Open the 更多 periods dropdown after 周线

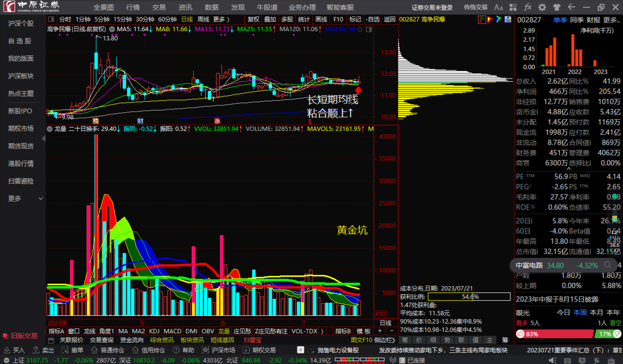(x=221, y=19)
